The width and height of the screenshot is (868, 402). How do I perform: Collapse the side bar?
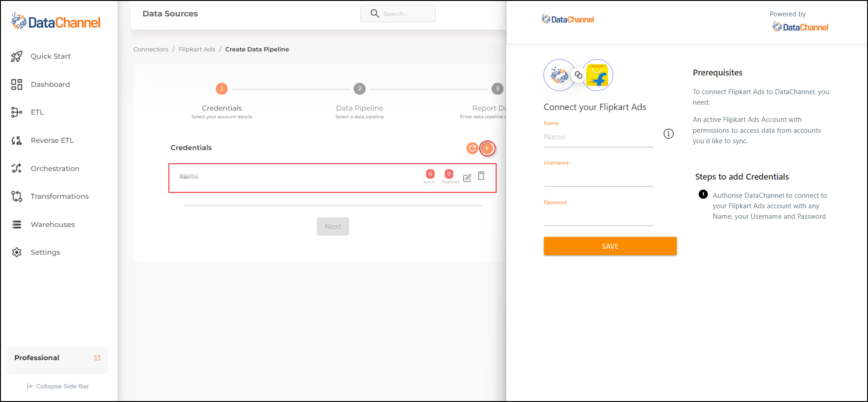pos(58,387)
